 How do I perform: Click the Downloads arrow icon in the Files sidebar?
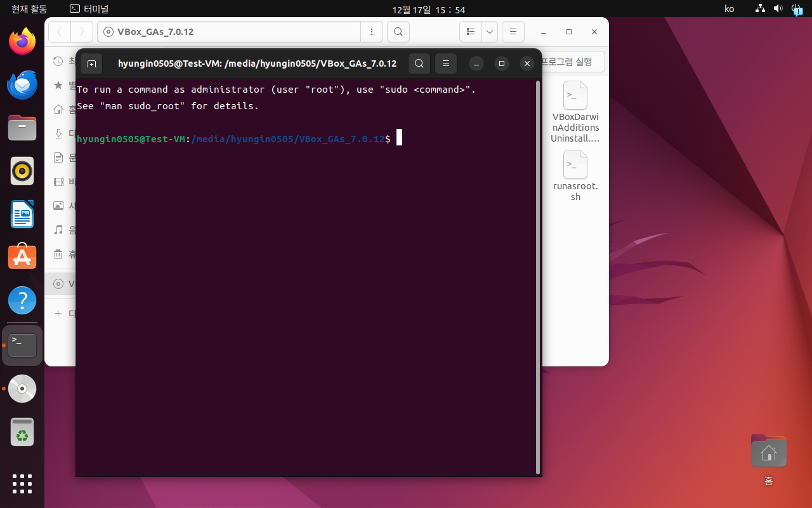pos(58,133)
